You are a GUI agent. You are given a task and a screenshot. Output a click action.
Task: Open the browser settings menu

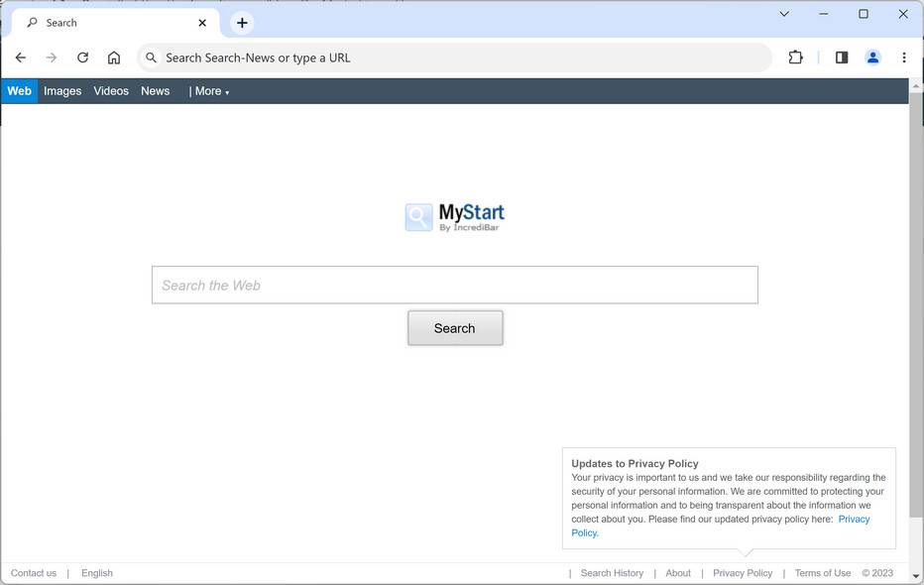[x=903, y=57]
